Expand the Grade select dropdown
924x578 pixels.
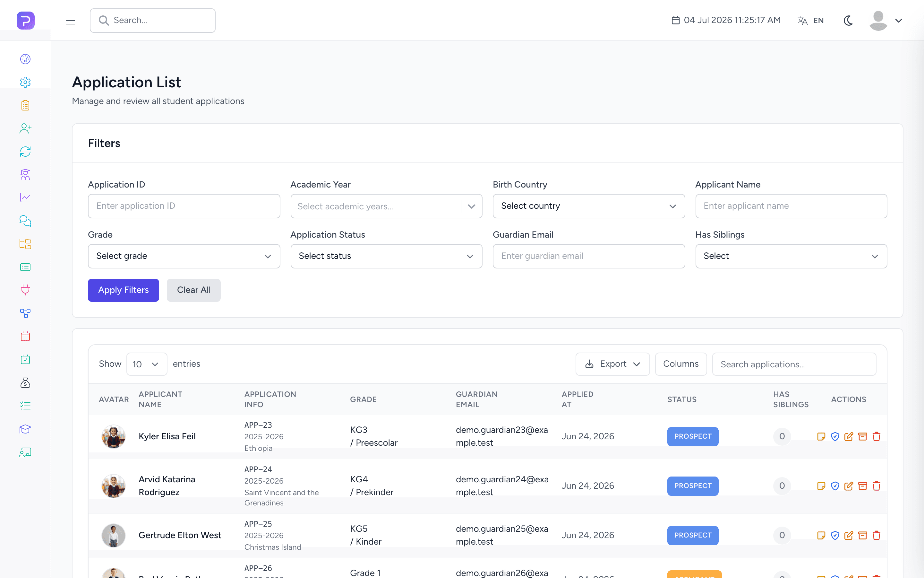coord(184,256)
